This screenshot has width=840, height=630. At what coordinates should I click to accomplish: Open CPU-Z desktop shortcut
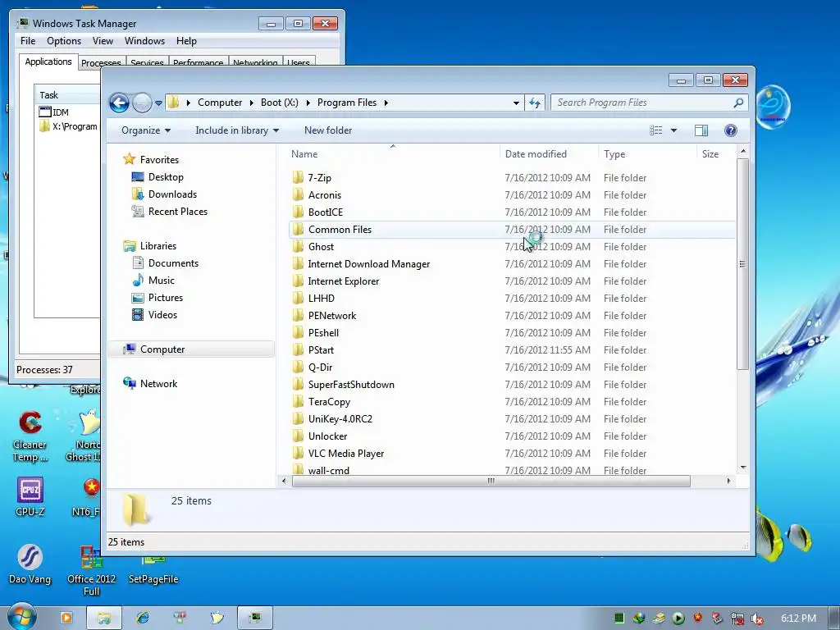(30, 497)
